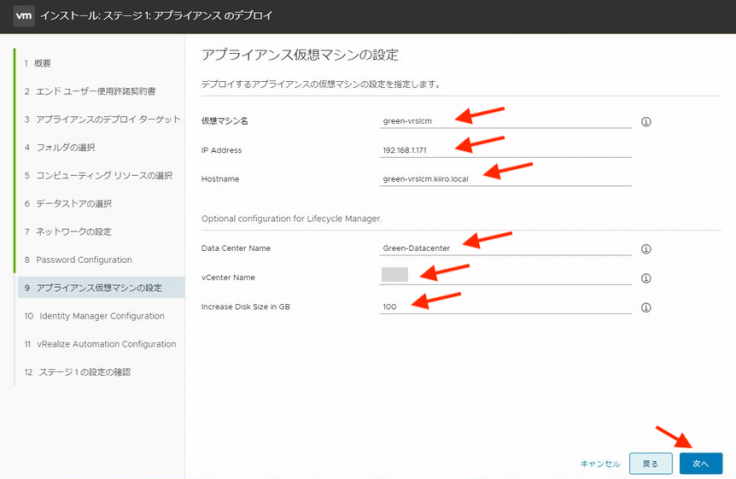
Task: Go to step 5 コンピューティング リソースの選択
Action: [101, 175]
